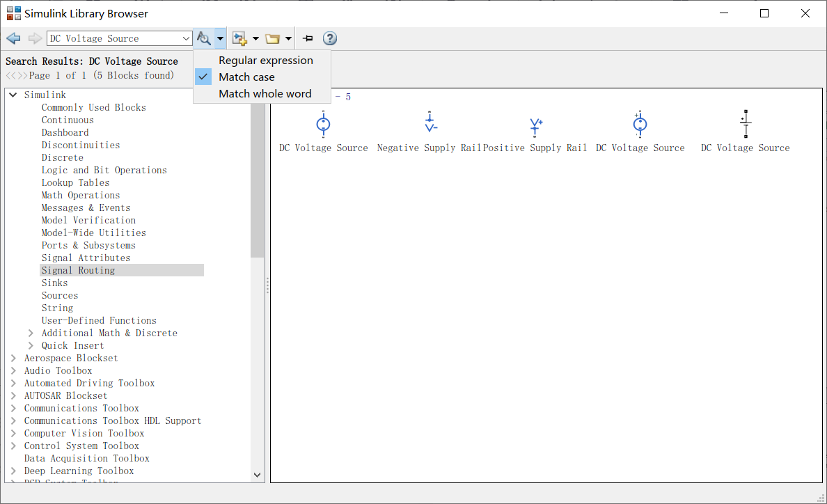This screenshot has height=504, width=827.
Task: Select the Data Acquisition Toolbox library
Action: (86, 459)
